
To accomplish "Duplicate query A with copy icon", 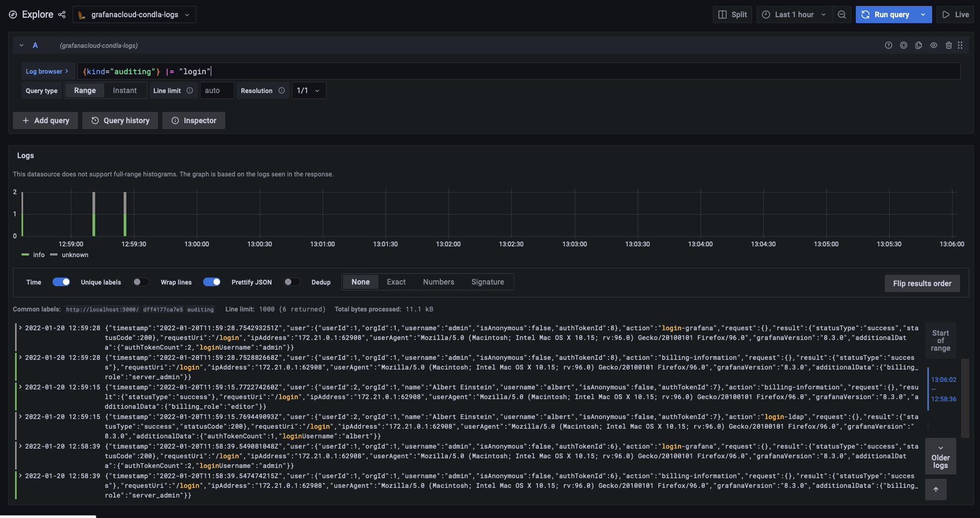I will click(x=919, y=46).
